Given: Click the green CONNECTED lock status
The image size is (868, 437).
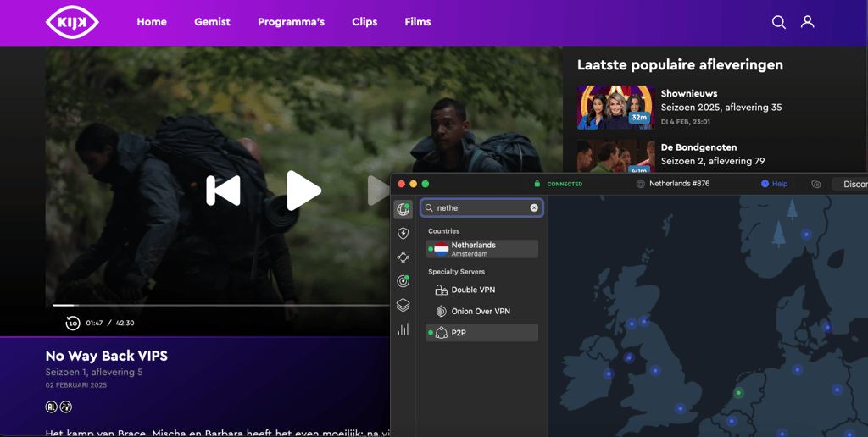Looking at the screenshot, I should coord(558,184).
